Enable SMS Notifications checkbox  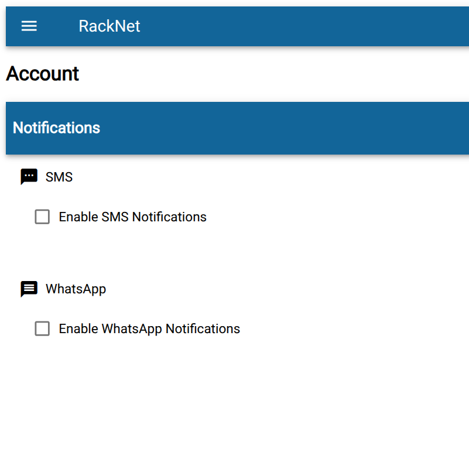pos(42,217)
